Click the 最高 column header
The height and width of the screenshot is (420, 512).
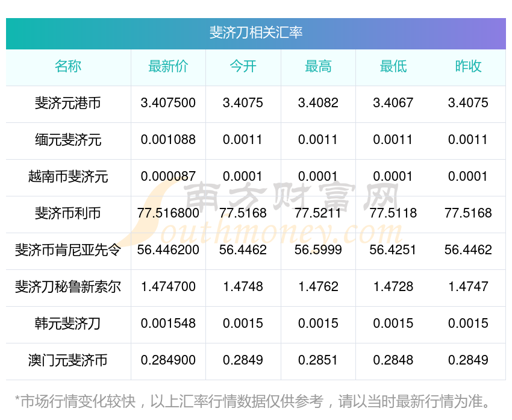pyautogui.click(x=318, y=67)
